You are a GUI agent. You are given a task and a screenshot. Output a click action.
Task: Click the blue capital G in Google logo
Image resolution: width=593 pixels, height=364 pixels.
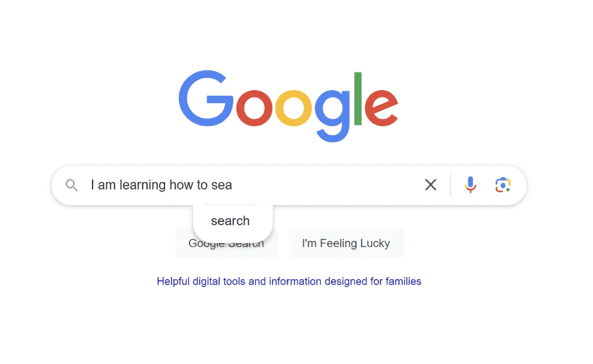pos(206,98)
